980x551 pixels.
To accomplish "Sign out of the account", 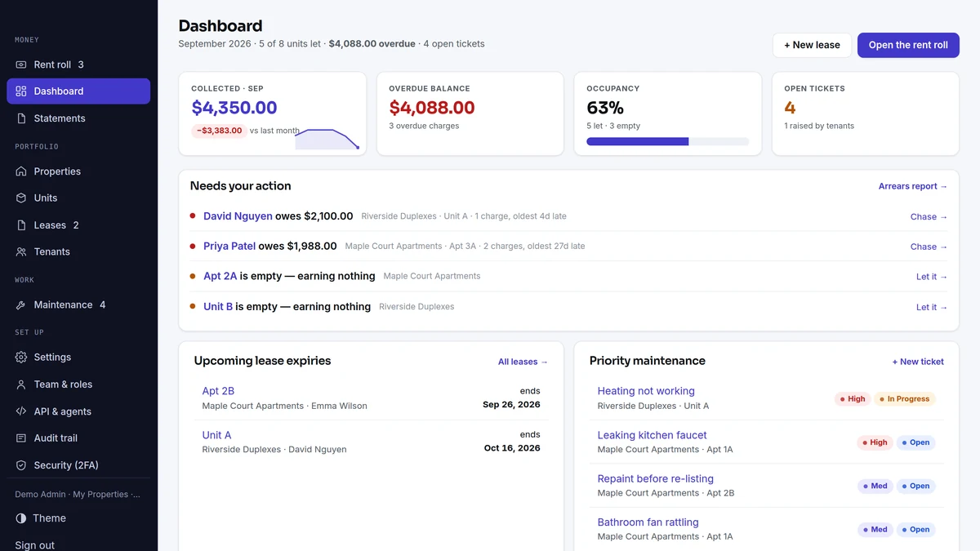I will (x=35, y=545).
